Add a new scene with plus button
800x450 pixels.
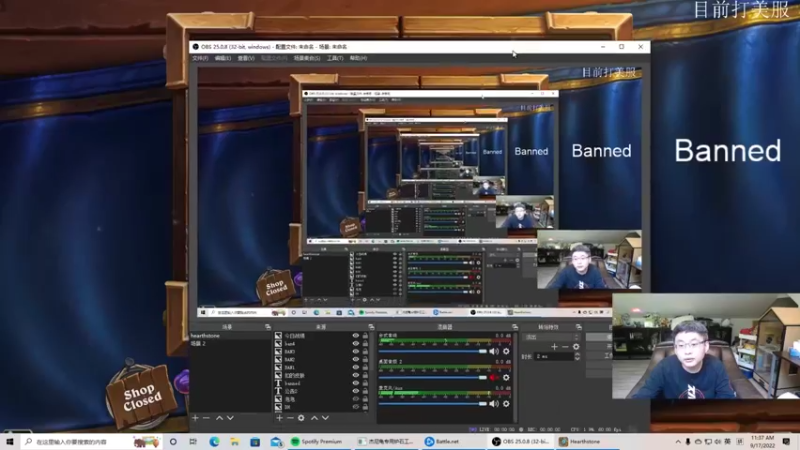[x=195, y=418]
